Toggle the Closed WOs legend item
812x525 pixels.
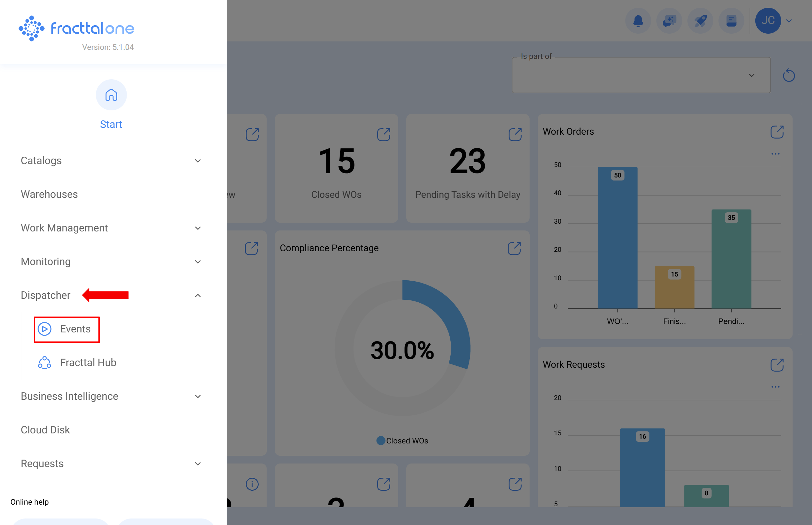tap(402, 441)
